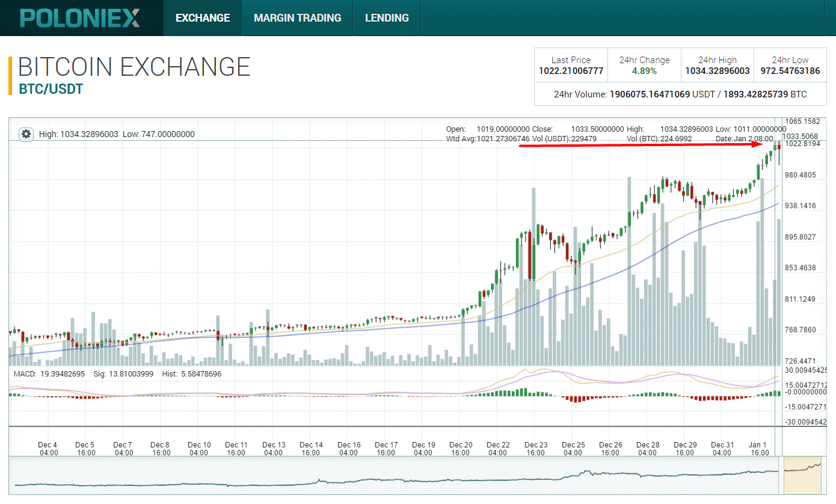The width and height of the screenshot is (836, 504).
Task: Switch to the Exchange tab
Action: (x=203, y=18)
